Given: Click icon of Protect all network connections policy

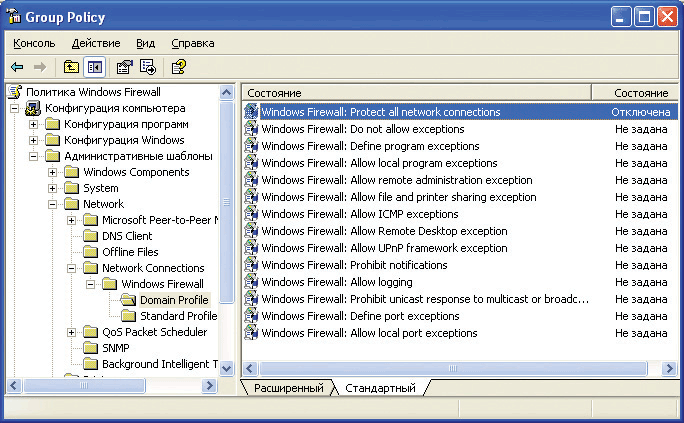Looking at the screenshot, I should tap(251, 112).
